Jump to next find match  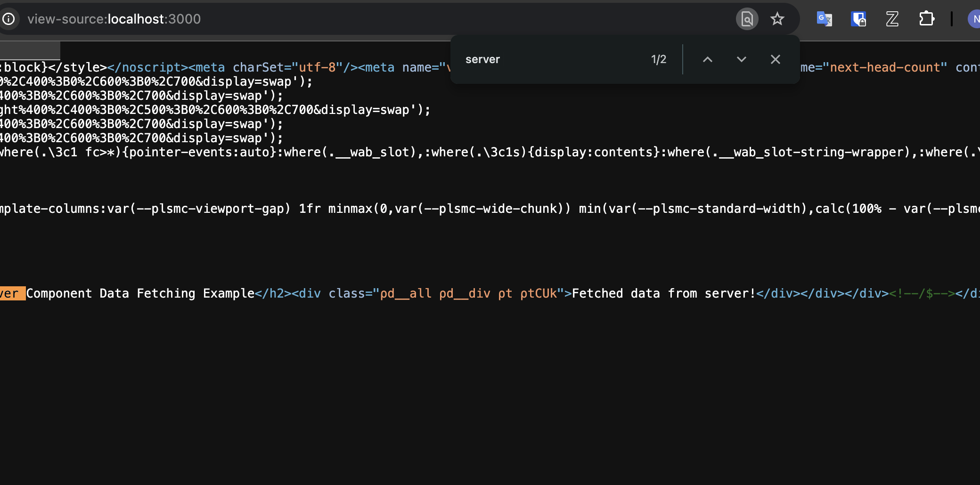[741, 59]
